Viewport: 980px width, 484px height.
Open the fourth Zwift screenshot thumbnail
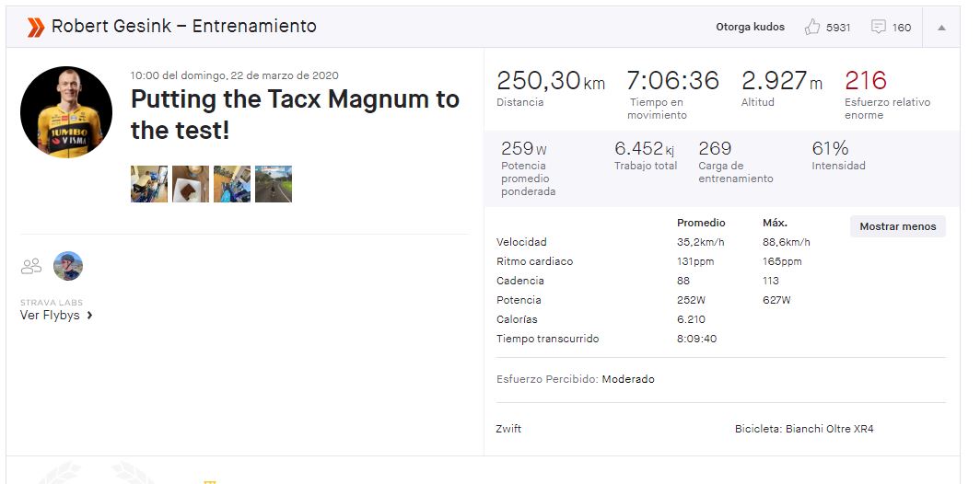[274, 184]
